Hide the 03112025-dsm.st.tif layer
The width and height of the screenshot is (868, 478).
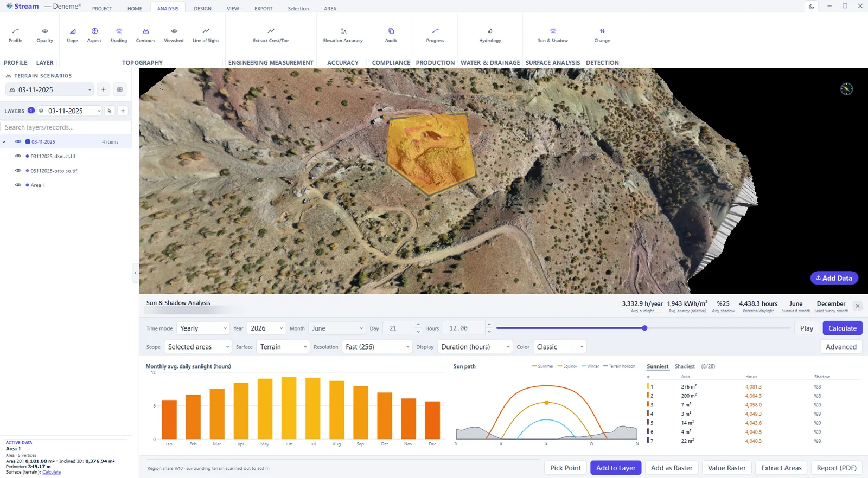tap(18, 156)
